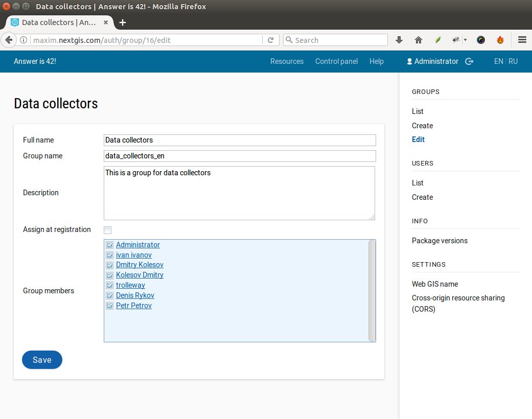Screen dimensions: 532x419
Task: Open the Control panel menu item
Action: point(336,61)
